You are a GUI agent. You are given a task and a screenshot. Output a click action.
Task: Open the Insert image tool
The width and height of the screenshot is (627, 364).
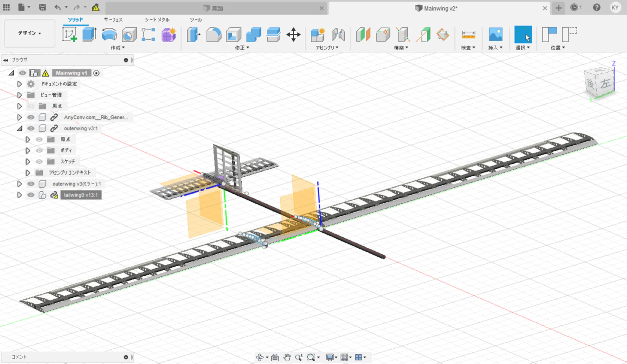[x=495, y=35]
